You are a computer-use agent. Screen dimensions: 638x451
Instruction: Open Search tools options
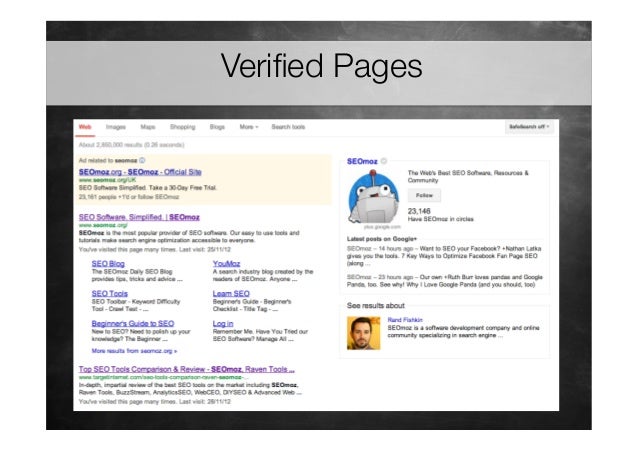tap(288, 127)
